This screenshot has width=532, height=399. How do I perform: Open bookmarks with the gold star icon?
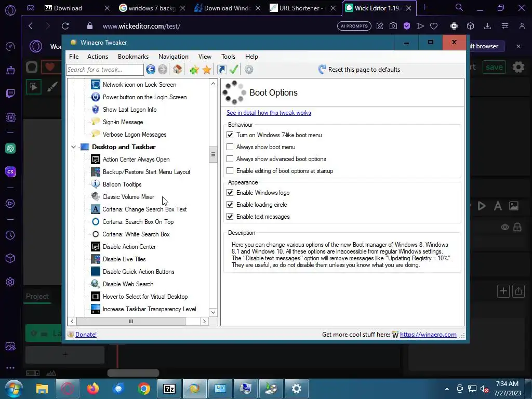click(207, 70)
